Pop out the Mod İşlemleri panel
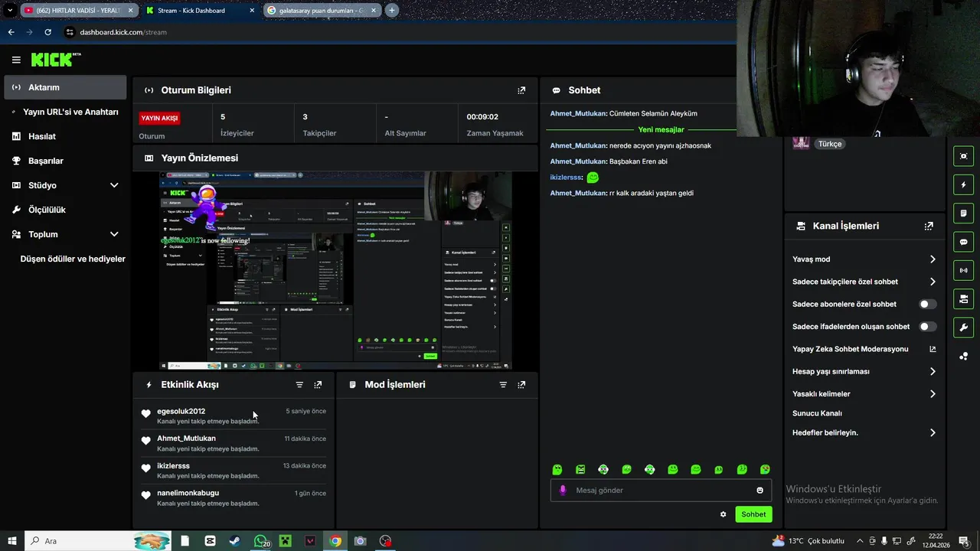The height and width of the screenshot is (551, 980). [x=521, y=385]
